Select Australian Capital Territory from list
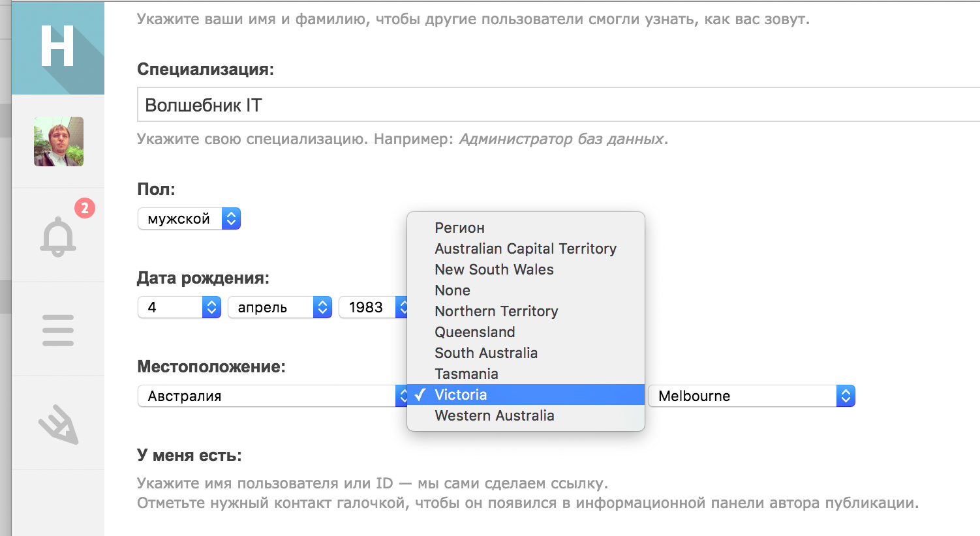980x536 pixels. [525, 248]
